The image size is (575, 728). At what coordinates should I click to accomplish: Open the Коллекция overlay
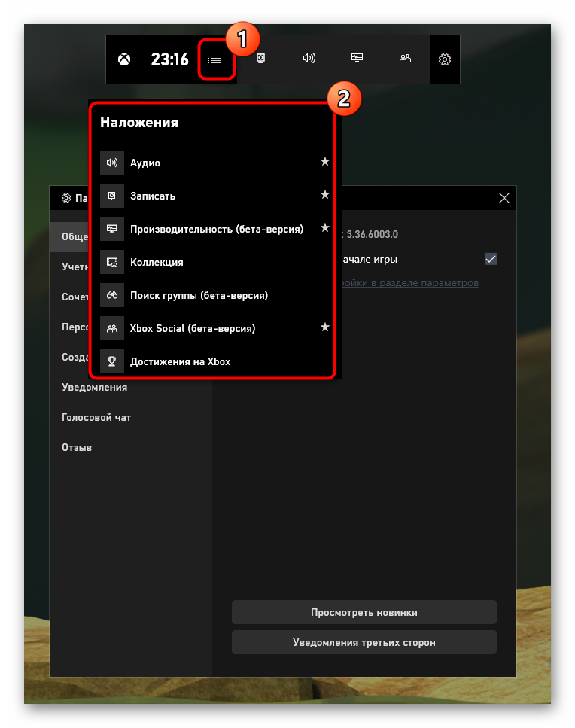click(x=214, y=262)
